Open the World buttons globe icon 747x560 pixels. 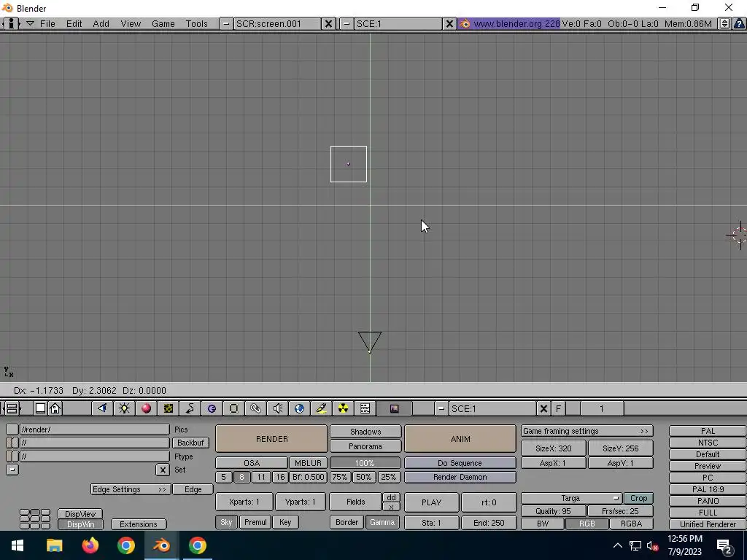click(299, 408)
